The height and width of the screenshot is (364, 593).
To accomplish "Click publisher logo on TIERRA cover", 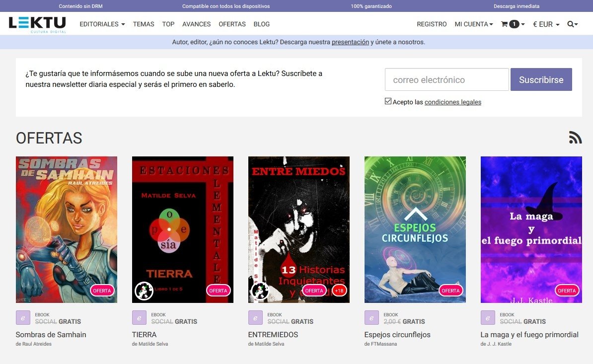I will click(x=144, y=291).
